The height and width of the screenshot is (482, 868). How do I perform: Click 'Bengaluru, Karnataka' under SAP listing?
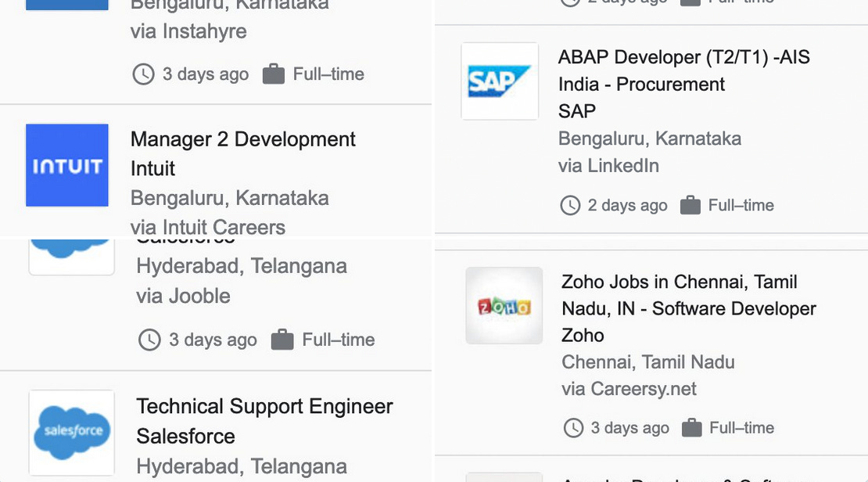[x=649, y=138]
